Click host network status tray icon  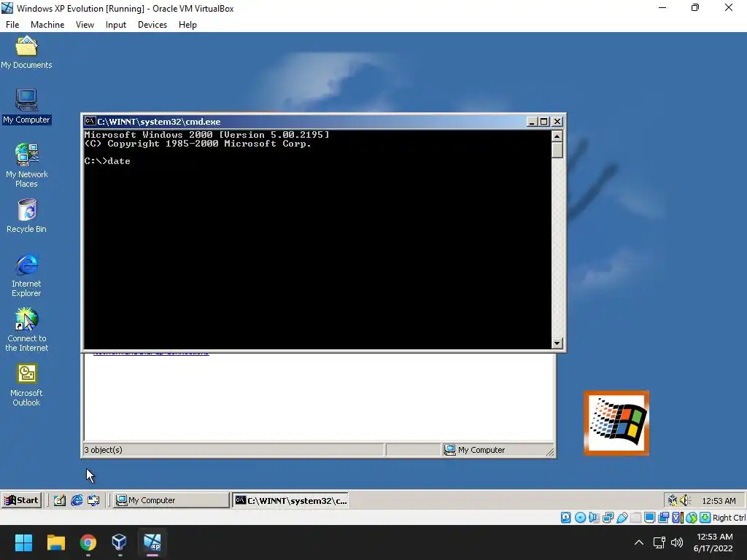pos(659,542)
